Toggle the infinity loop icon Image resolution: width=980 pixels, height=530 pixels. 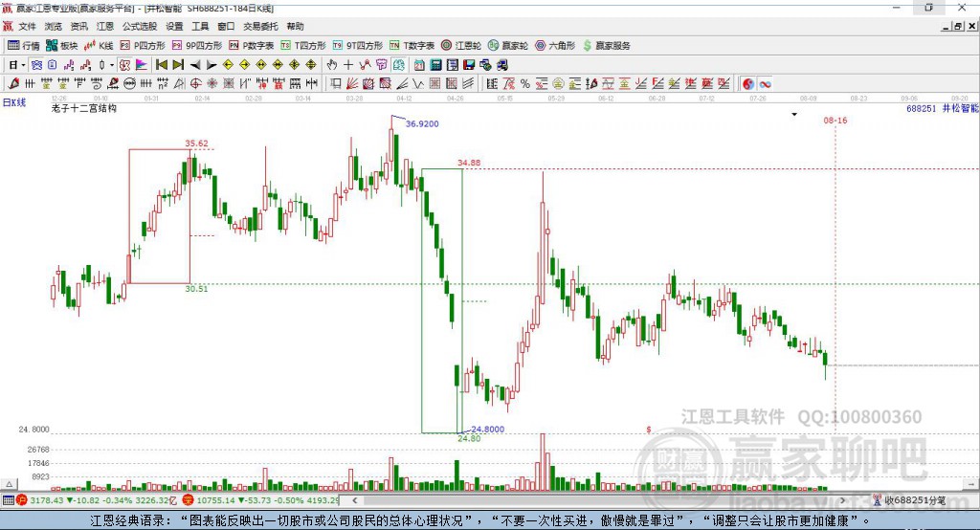coord(765,84)
